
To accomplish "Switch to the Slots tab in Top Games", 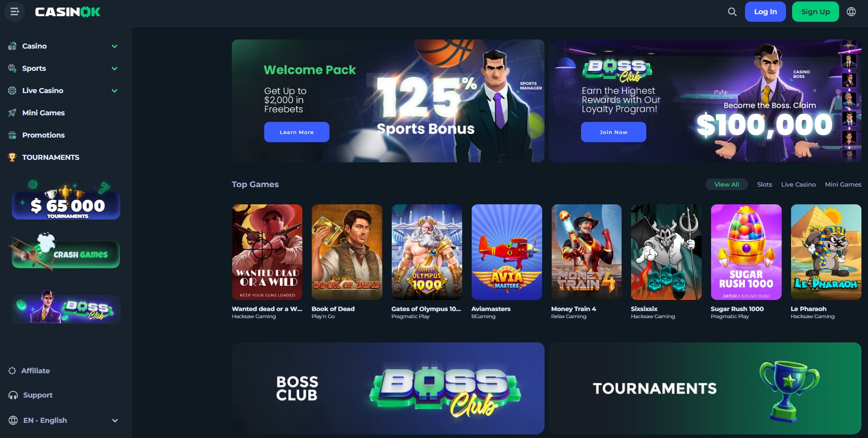I will (764, 185).
